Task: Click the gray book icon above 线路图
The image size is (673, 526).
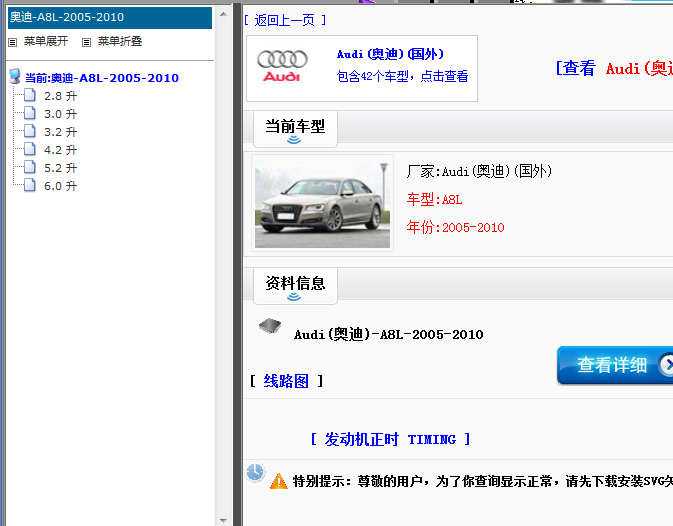Action: click(x=270, y=326)
